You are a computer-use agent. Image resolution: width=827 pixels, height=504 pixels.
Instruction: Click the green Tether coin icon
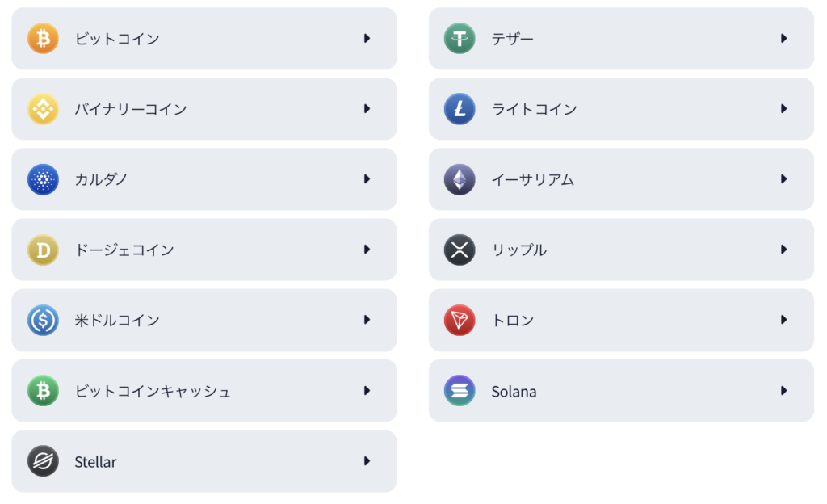click(x=460, y=39)
